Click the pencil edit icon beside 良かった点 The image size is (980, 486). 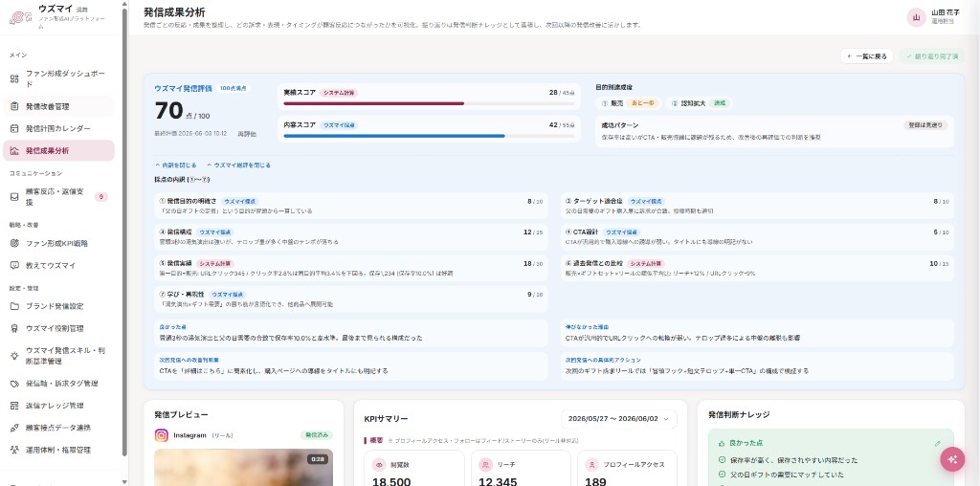tap(938, 444)
